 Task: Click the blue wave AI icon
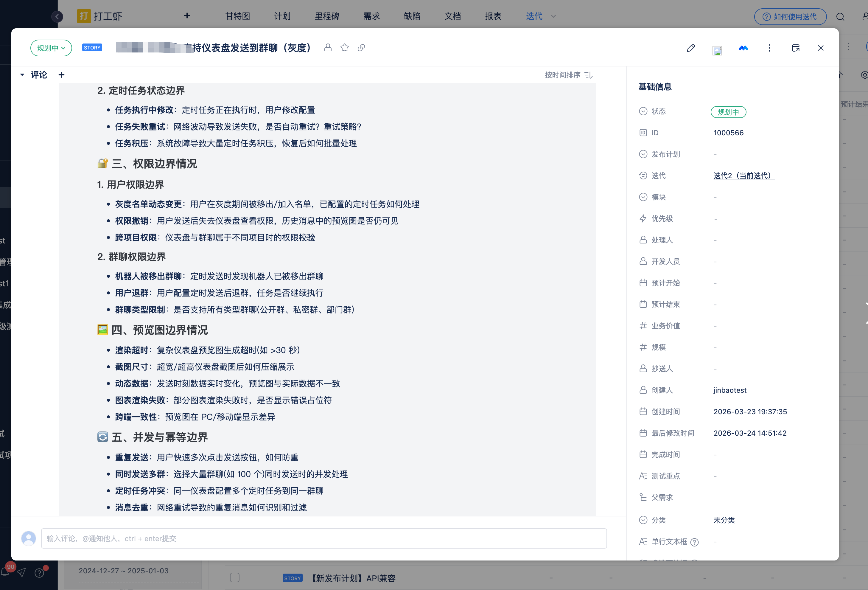coord(743,48)
